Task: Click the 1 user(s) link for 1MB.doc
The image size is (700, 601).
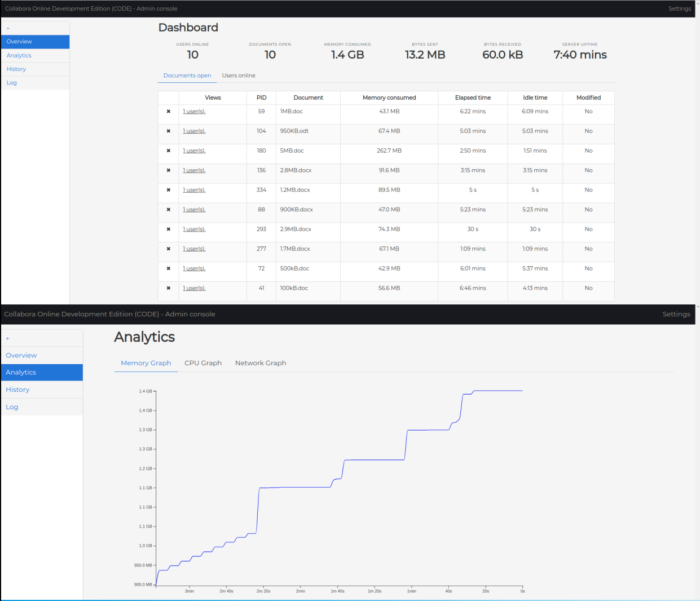Action: tap(194, 112)
